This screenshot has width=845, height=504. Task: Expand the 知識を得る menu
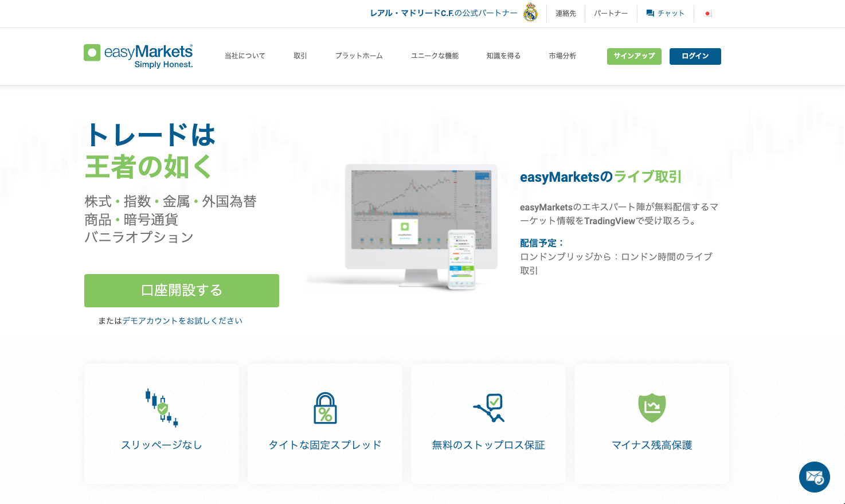pos(503,56)
